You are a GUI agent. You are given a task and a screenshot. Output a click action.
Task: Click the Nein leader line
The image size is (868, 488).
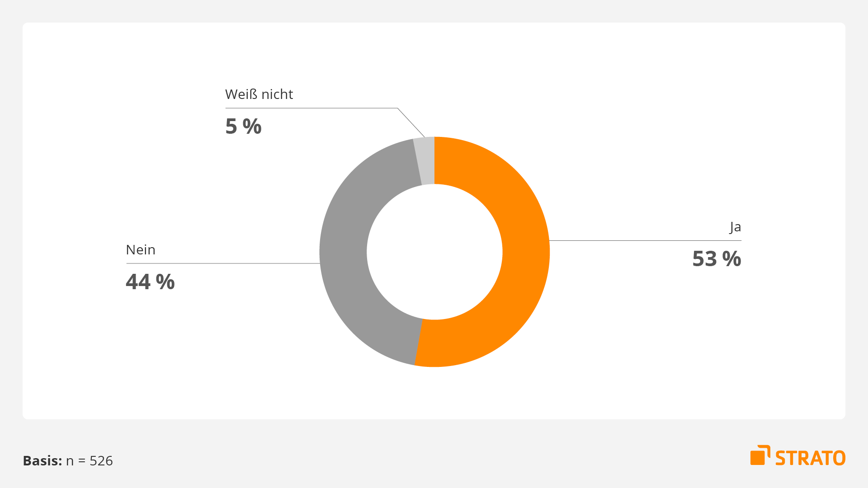(x=223, y=263)
